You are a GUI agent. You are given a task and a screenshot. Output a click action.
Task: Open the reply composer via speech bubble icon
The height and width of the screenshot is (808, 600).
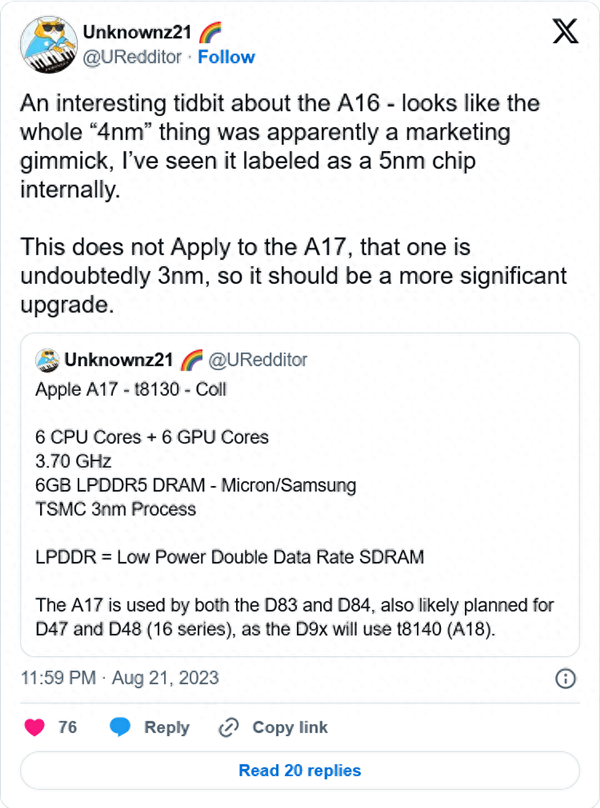click(x=122, y=727)
